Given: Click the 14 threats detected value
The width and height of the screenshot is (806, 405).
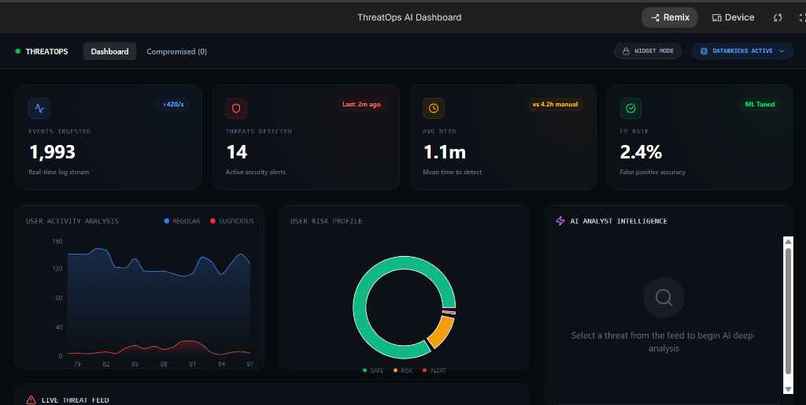Looking at the screenshot, I should [x=237, y=152].
